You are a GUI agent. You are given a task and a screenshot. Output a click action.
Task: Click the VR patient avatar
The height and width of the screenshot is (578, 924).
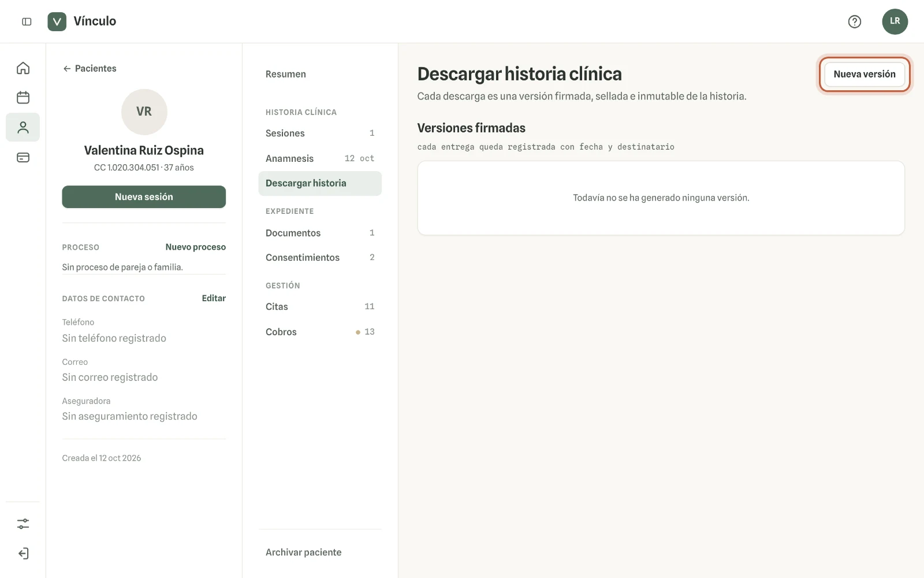(x=144, y=112)
